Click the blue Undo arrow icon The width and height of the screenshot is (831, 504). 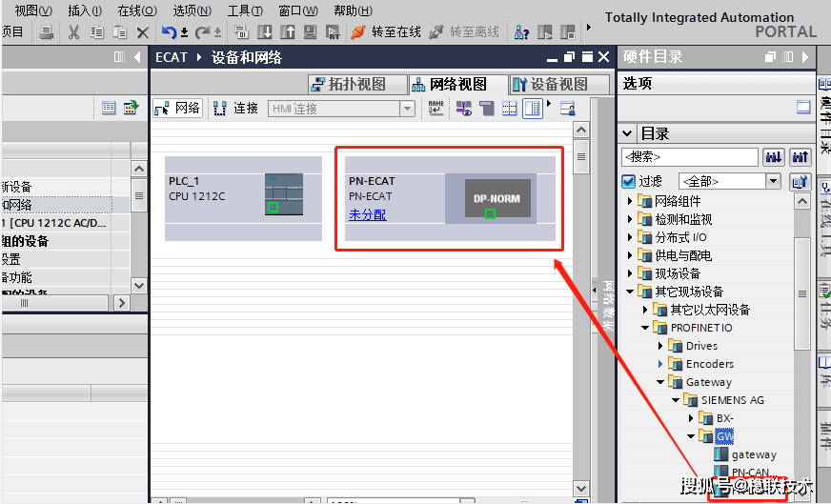click(169, 32)
